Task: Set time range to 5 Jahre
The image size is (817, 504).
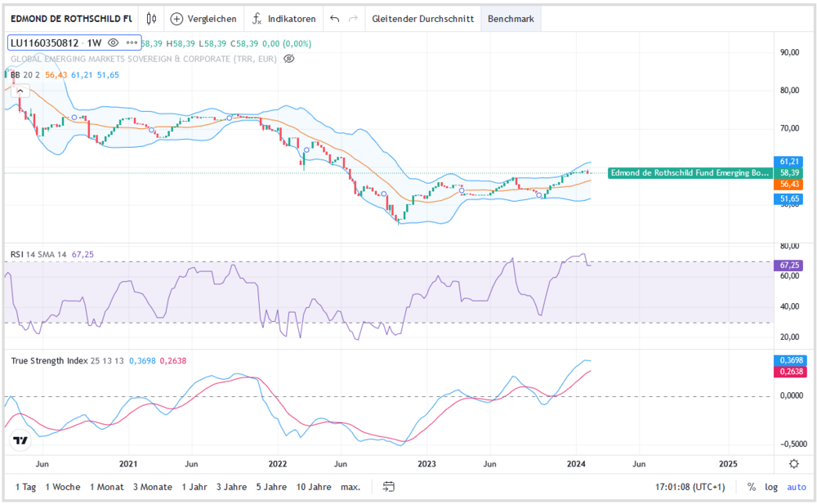Action: point(272,487)
